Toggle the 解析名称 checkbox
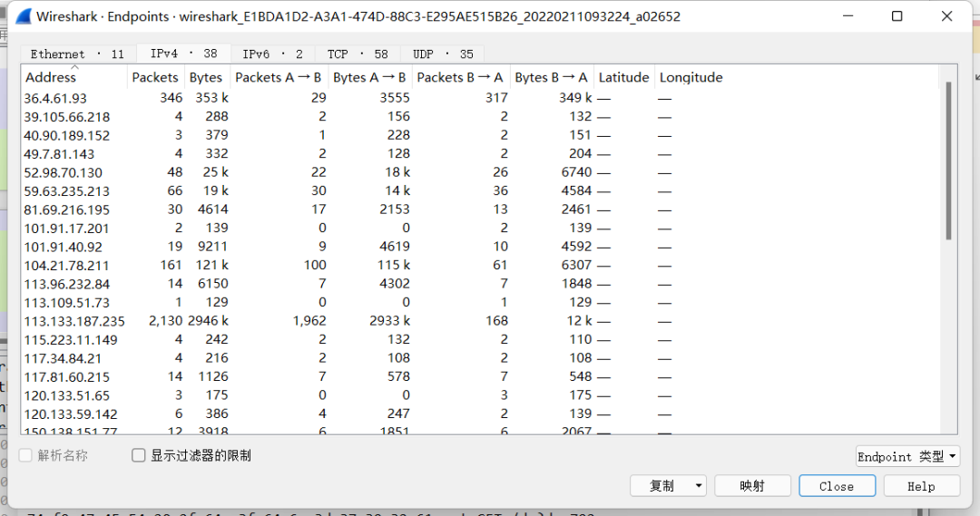Viewport: 980px width, 516px height. point(25,455)
